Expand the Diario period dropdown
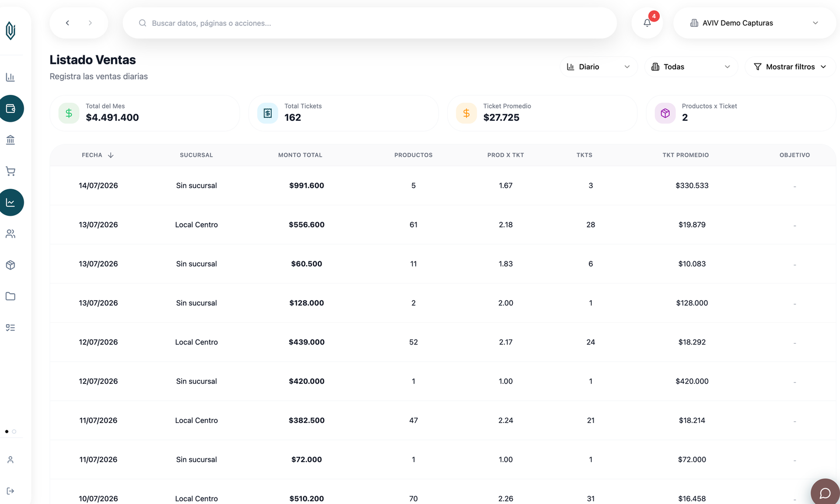This screenshot has width=840, height=504. click(598, 67)
